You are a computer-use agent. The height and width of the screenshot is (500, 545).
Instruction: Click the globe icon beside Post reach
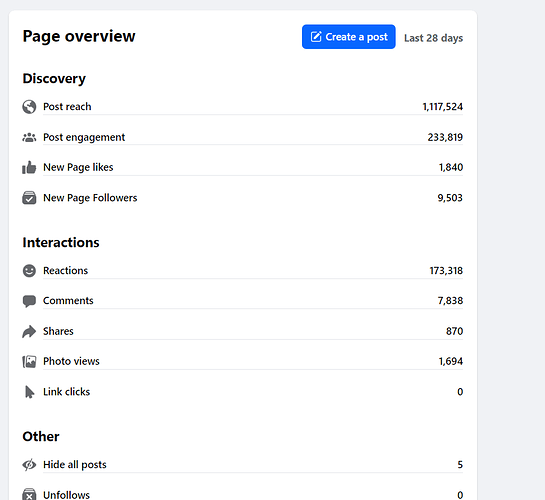[x=29, y=107]
